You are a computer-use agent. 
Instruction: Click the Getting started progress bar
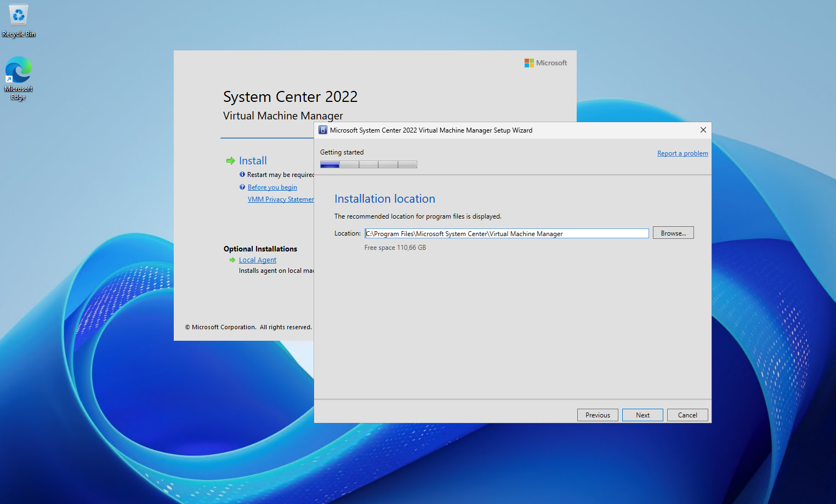(368, 164)
